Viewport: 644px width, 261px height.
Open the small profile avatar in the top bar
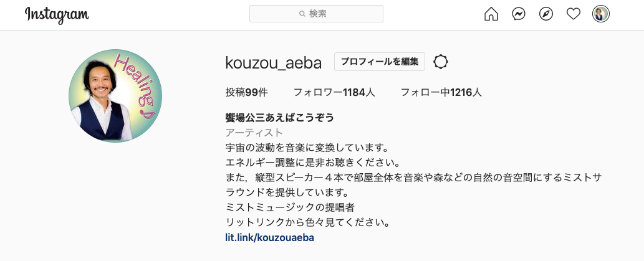[x=601, y=14]
